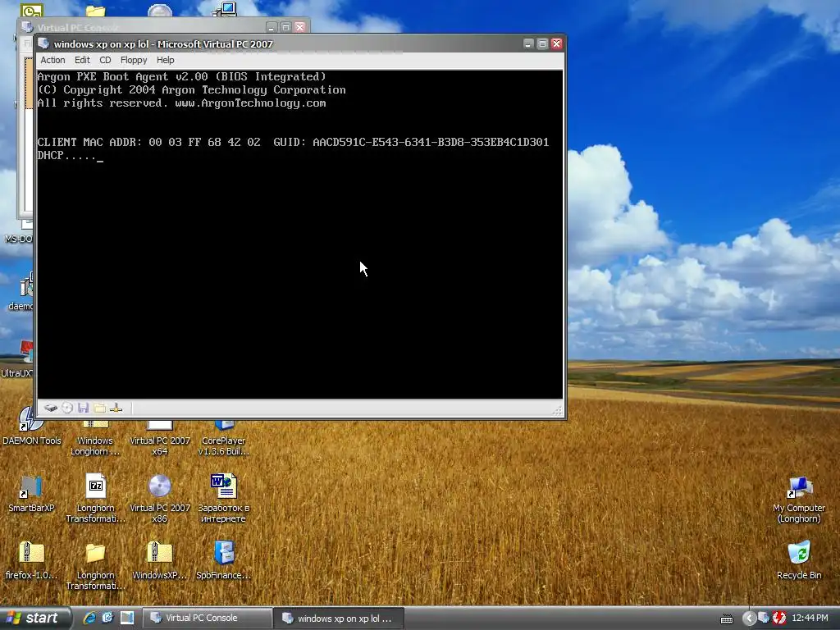840x630 pixels.
Task: Open the Floppy menu
Action: point(134,60)
